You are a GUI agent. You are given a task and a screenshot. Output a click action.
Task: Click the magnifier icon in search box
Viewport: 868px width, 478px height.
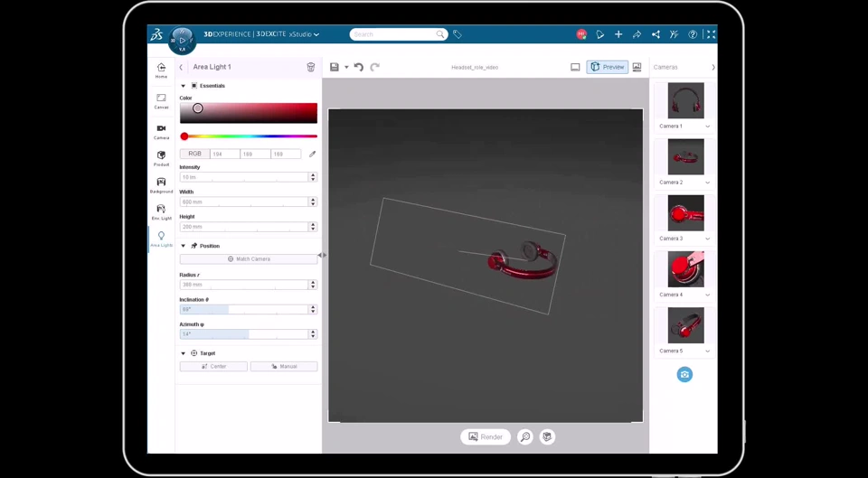click(x=440, y=34)
